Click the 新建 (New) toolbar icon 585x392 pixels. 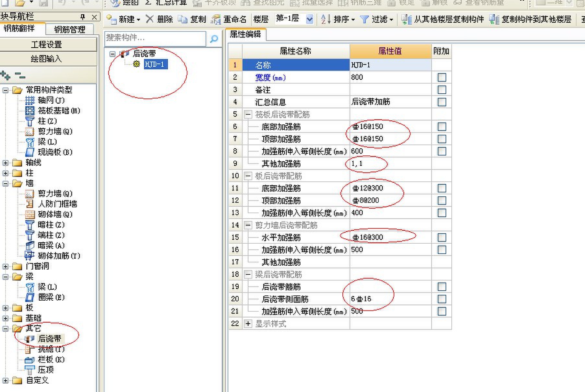pos(112,19)
